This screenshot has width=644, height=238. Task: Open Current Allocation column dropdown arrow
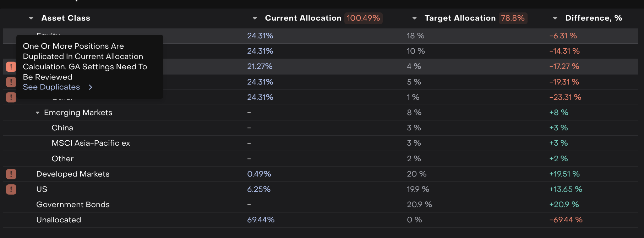coord(255,18)
